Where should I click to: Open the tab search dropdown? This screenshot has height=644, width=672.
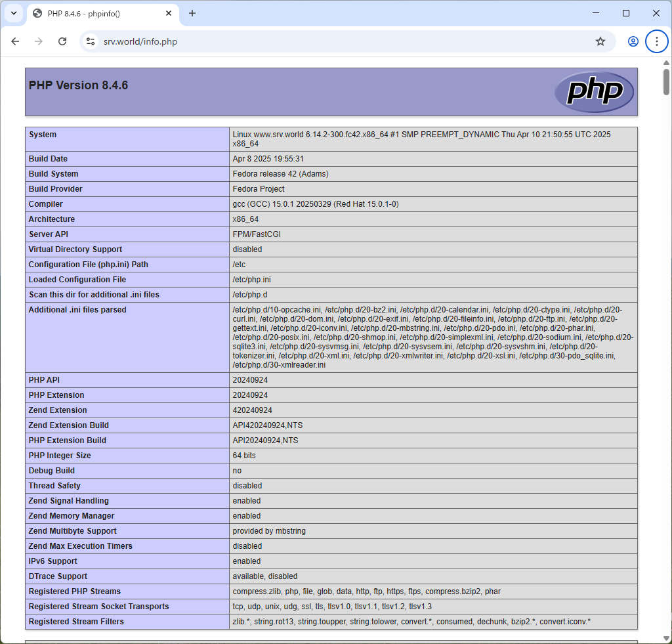pos(14,13)
